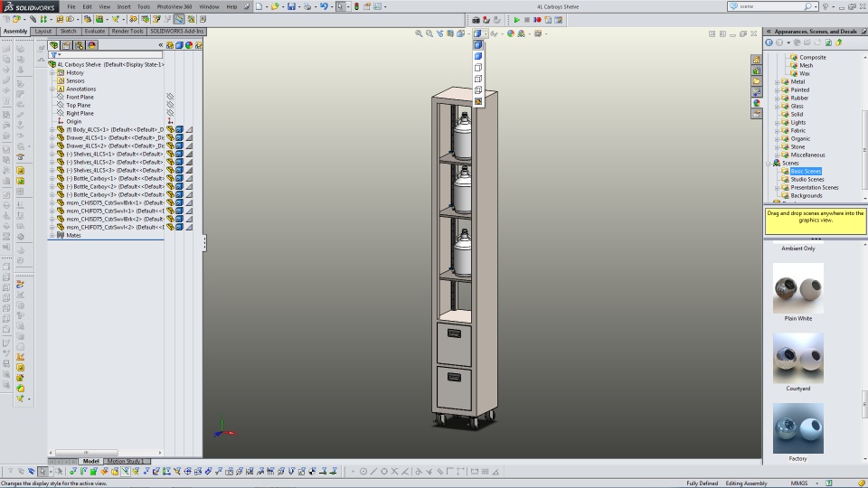
Task: Select Shaded display style option
Action: coord(478,56)
